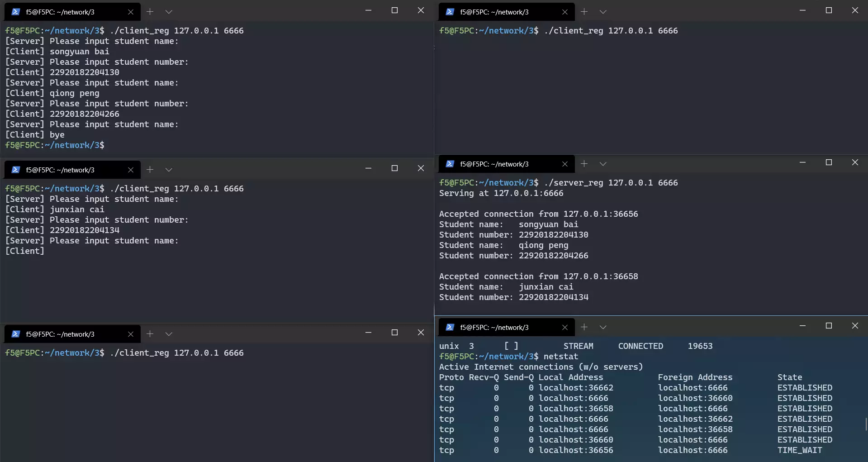Select the tab title in the server_reg terminal window

click(x=494, y=164)
